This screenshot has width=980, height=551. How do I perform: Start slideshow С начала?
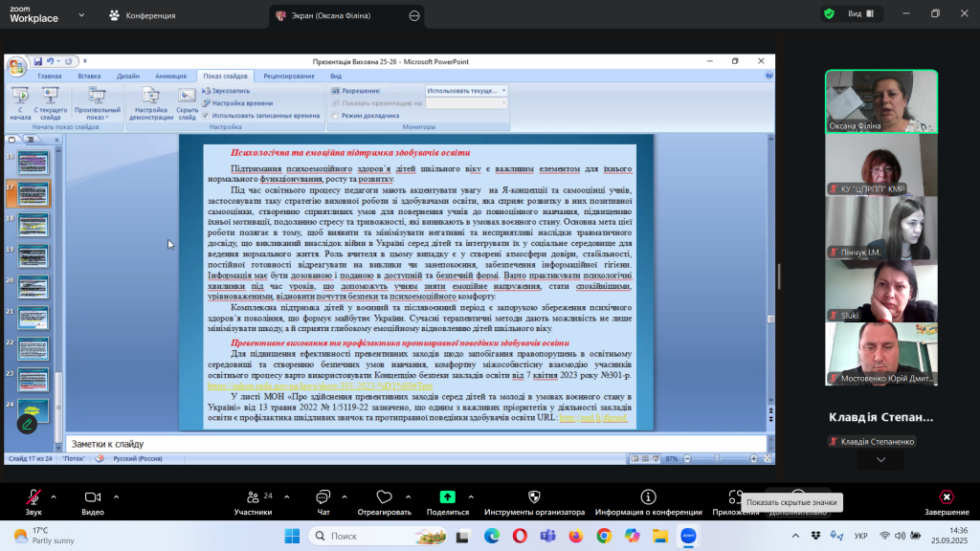[x=20, y=101]
